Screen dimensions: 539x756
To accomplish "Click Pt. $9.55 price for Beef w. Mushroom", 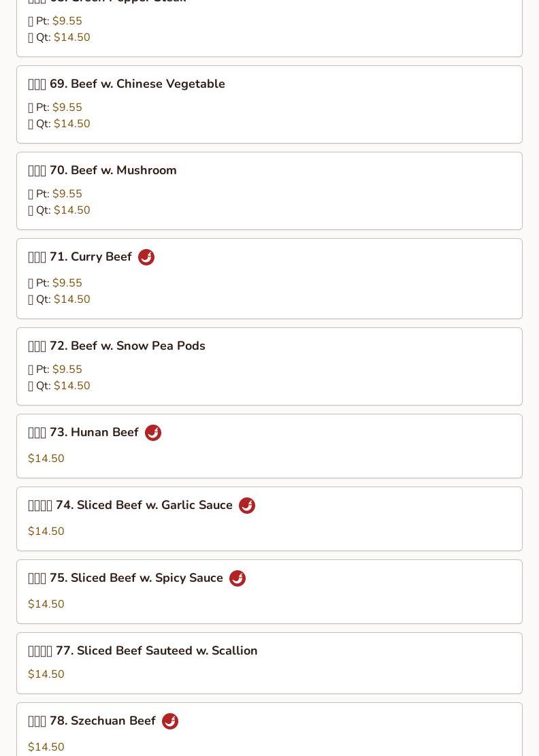I will point(67,194).
